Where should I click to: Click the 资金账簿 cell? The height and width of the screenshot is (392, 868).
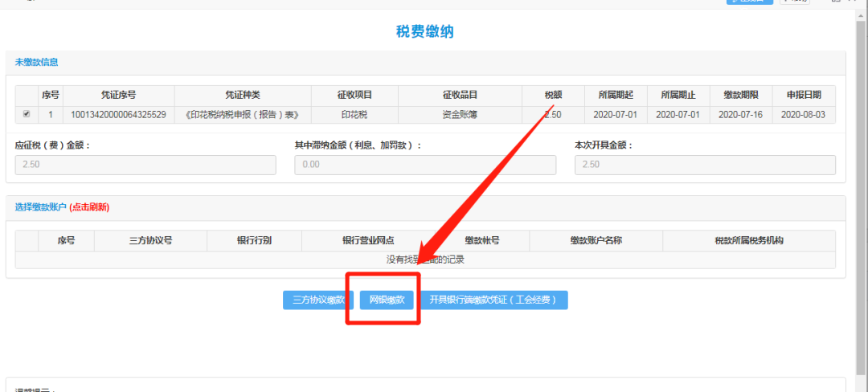pos(460,115)
